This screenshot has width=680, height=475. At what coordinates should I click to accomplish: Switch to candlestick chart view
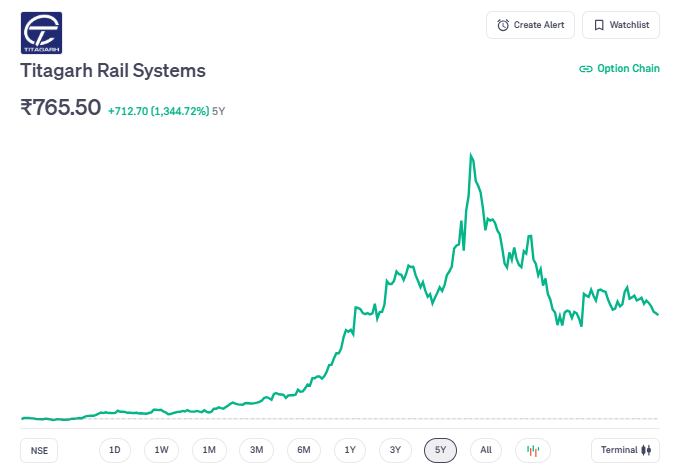click(533, 450)
